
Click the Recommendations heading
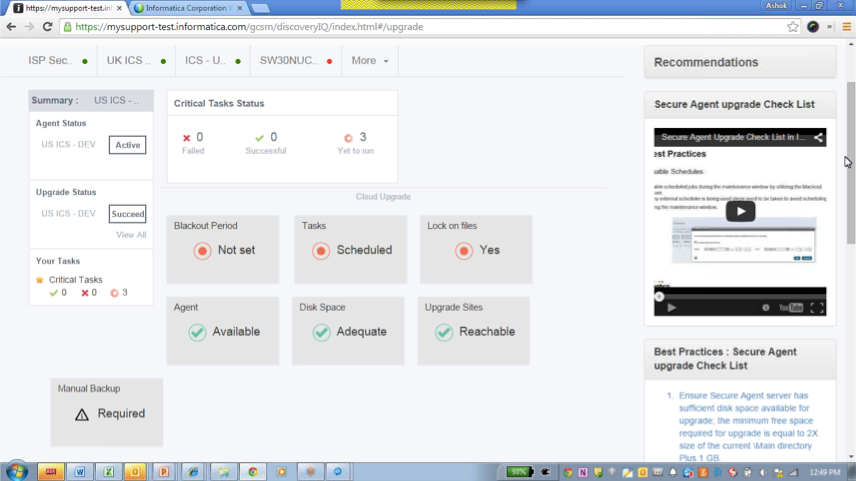pyautogui.click(x=706, y=62)
